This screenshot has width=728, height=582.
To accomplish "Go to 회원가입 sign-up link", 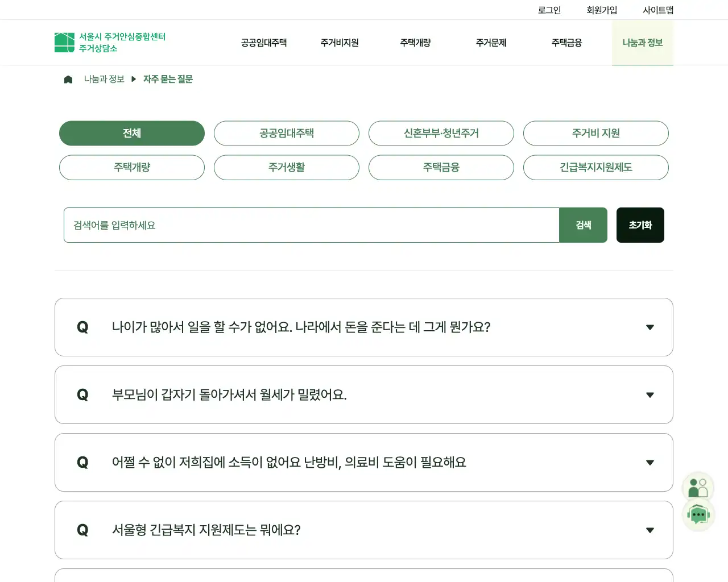I will [x=602, y=10].
